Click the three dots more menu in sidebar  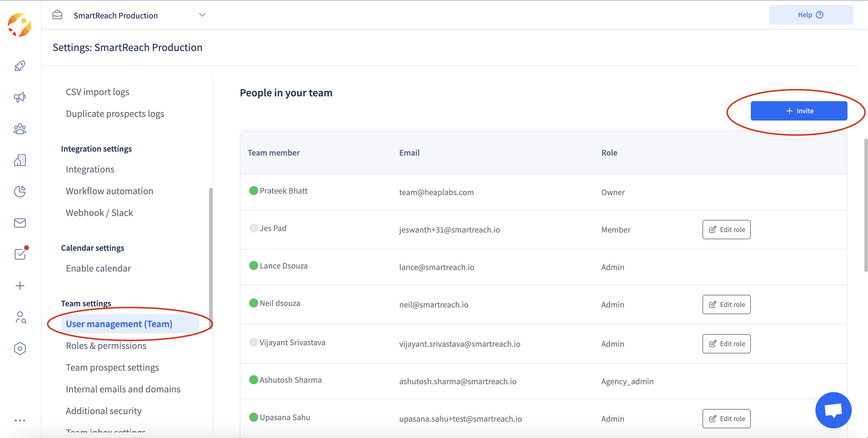click(x=20, y=420)
